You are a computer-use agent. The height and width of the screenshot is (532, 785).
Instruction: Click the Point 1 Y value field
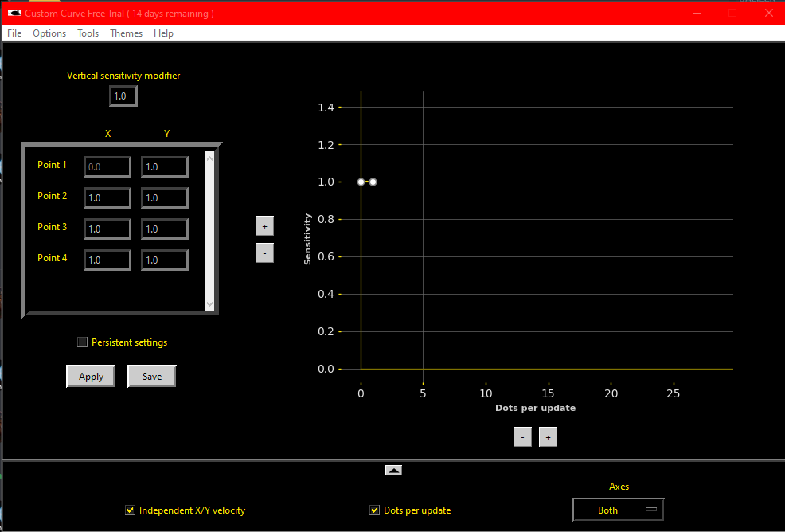pos(165,166)
